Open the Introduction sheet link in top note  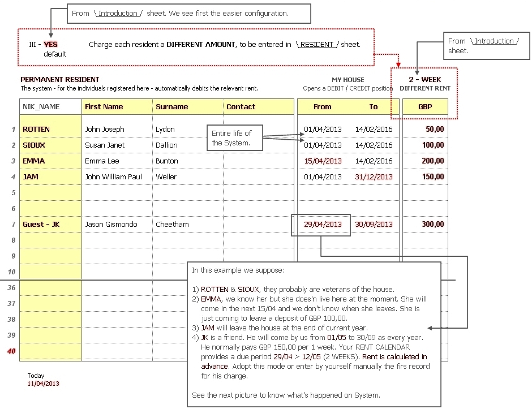point(118,14)
